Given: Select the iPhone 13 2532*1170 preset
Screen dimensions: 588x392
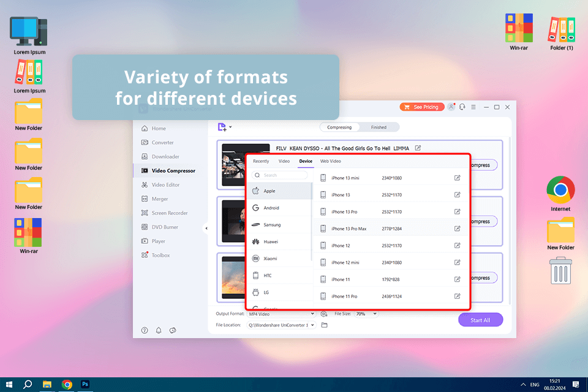Looking at the screenshot, I should [391, 195].
